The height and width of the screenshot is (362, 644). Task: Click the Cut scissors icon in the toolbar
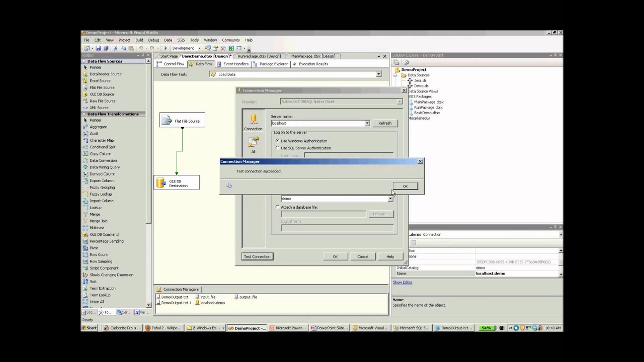coord(115,48)
